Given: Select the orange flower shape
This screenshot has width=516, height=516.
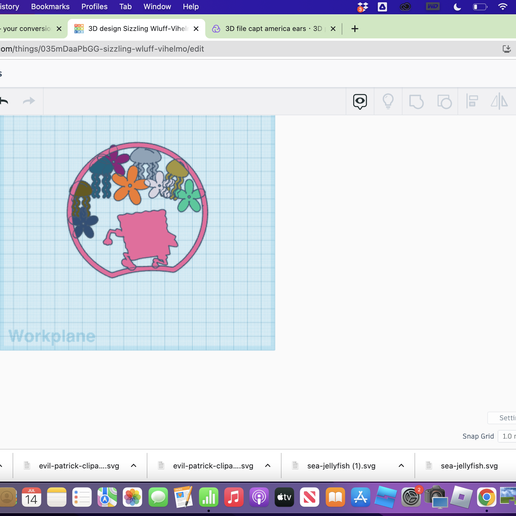Looking at the screenshot, I should (x=130, y=185).
